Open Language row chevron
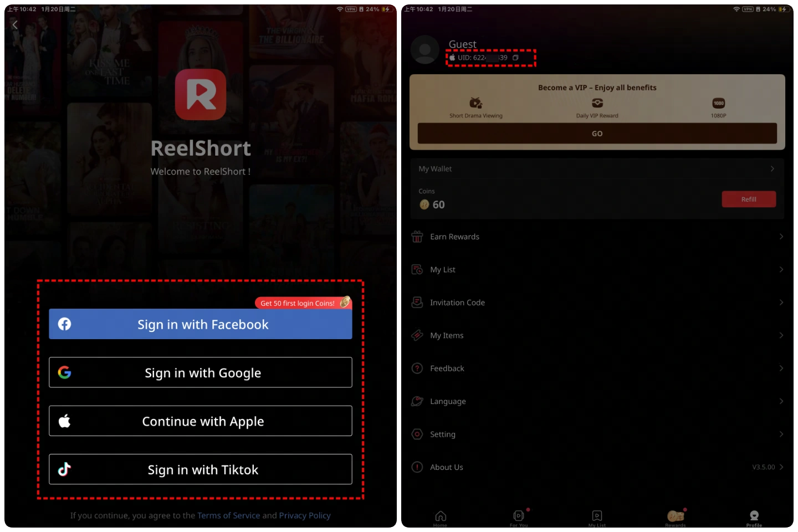This screenshot has height=532, width=798. click(x=781, y=401)
